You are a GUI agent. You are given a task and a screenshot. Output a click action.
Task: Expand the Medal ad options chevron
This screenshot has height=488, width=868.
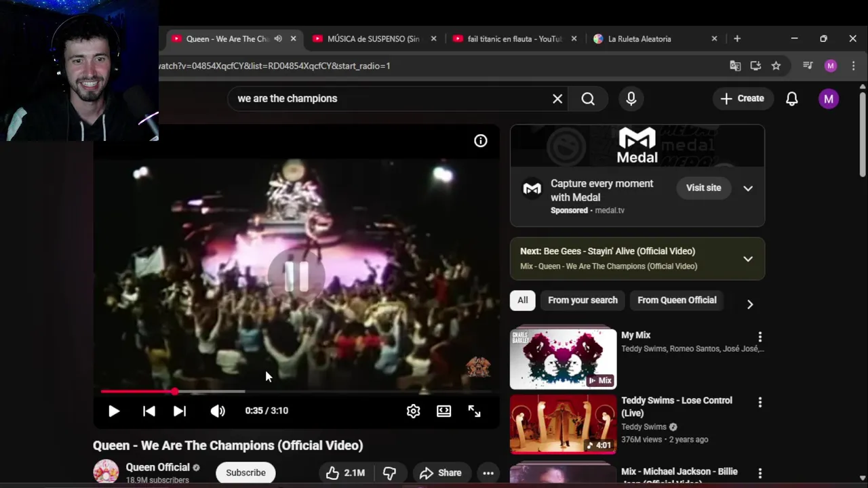(x=748, y=188)
